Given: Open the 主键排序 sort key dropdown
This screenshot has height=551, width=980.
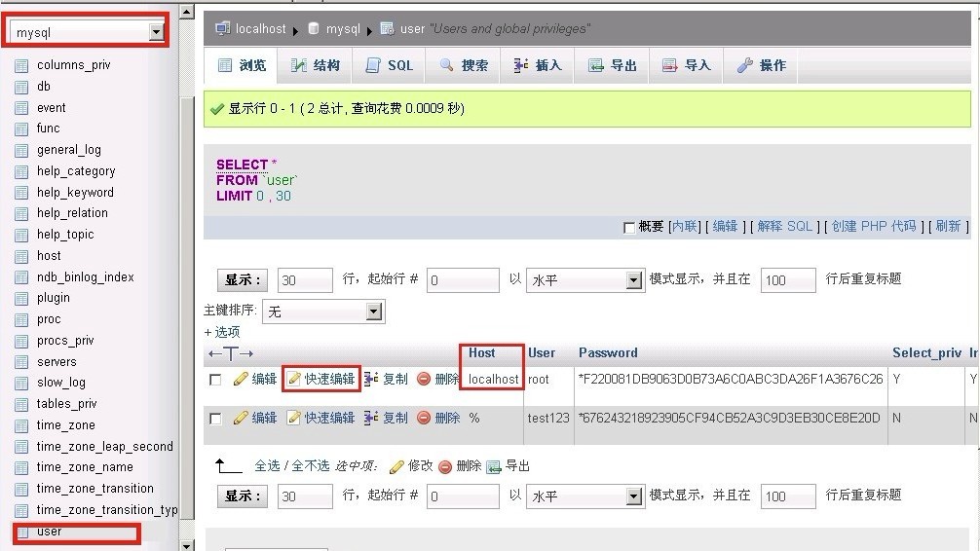Looking at the screenshot, I should (x=374, y=312).
